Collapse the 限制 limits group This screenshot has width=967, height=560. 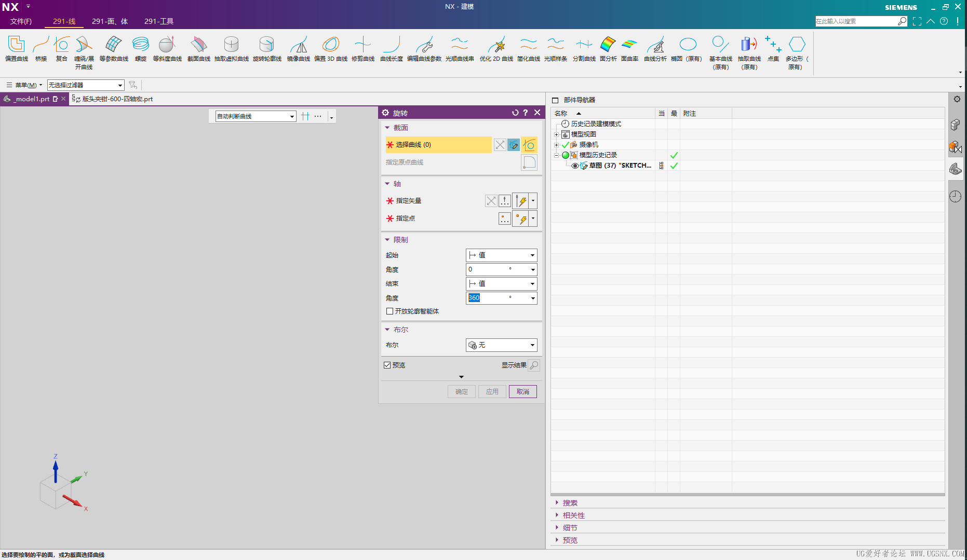click(387, 240)
